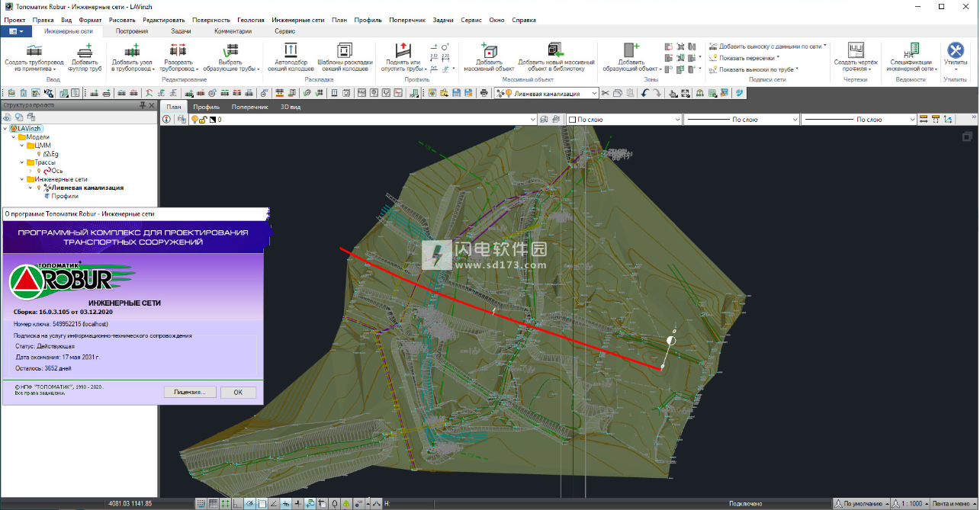Image resolution: width=980 pixels, height=510 pixels.
Task: Click the scissors cut icon in toolbar
Action: (606, 93)
